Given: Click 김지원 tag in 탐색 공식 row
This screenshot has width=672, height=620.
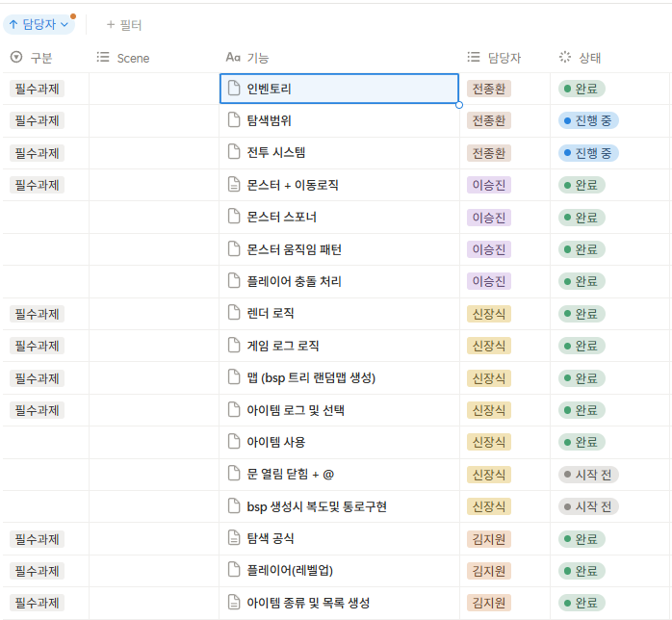Looking at the screenshot, I should [x=489, y=538].
